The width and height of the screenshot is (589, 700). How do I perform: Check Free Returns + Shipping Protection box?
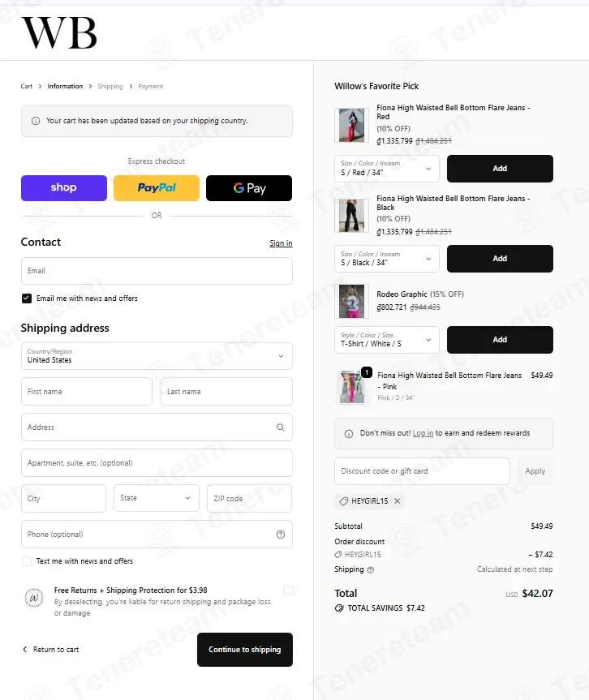(289, 590)
